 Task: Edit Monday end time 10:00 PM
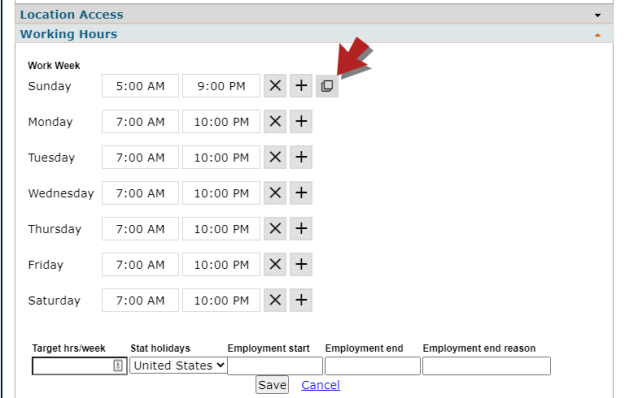[x=221, y=122]
